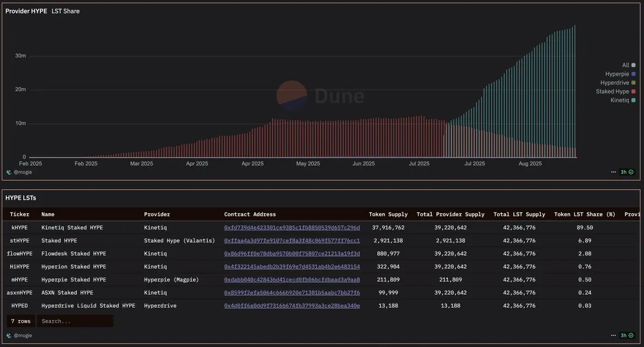Focus the table Search input field
Viewport: 644px width, 347px height.
coord(75,321)
